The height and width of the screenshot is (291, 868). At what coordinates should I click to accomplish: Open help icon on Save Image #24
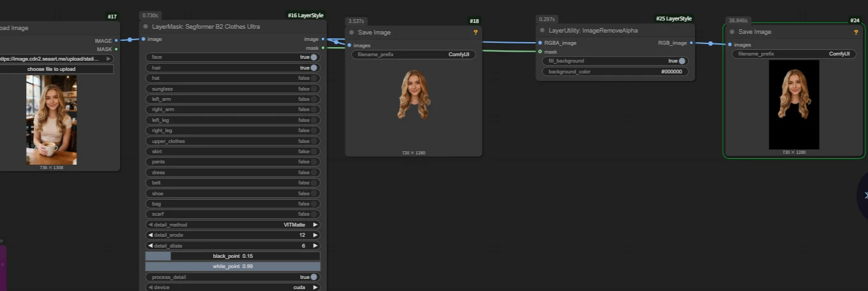tap(856, 32)
